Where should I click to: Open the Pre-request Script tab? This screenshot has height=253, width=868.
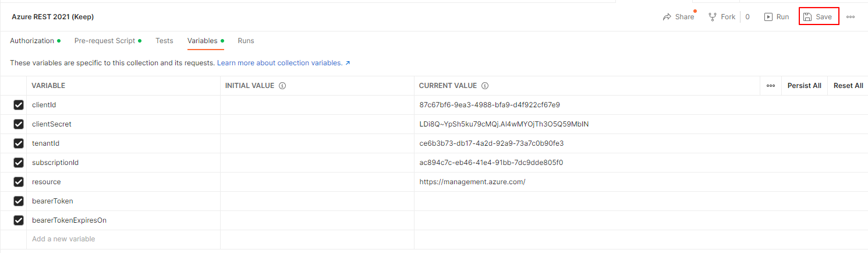tap(108, 41)
